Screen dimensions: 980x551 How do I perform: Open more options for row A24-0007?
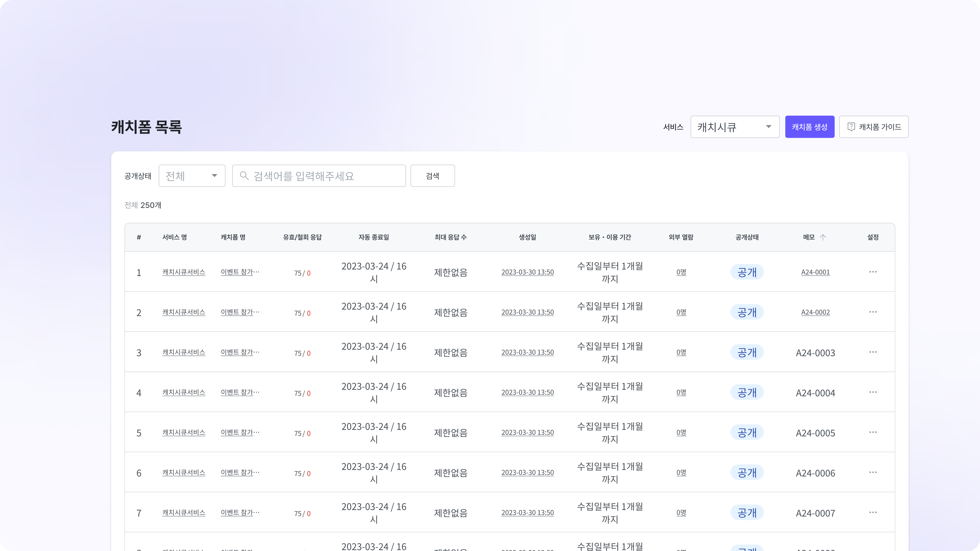click(873, 512)
